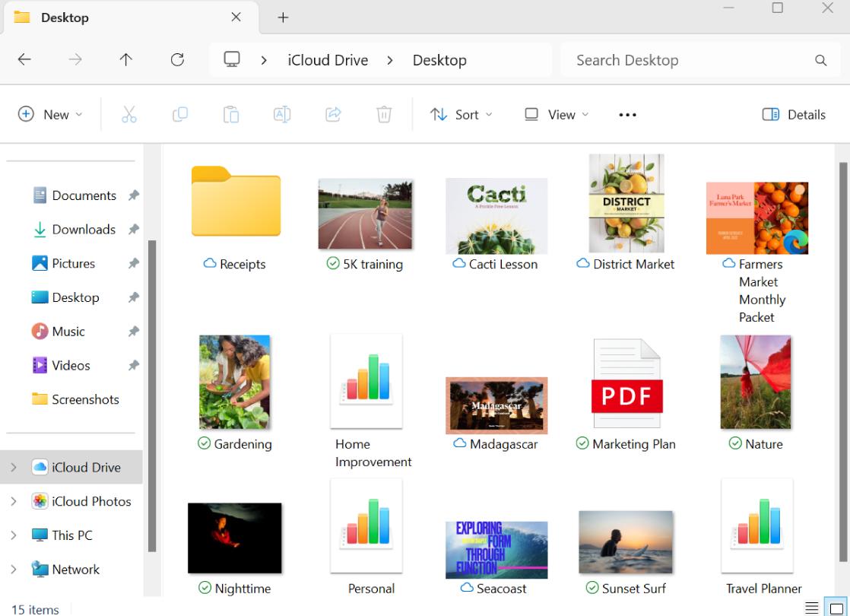This screenshot has height=616, width=850.
Task: Click the Share icon
Action: pyautogui.click(x=333, y=114)
